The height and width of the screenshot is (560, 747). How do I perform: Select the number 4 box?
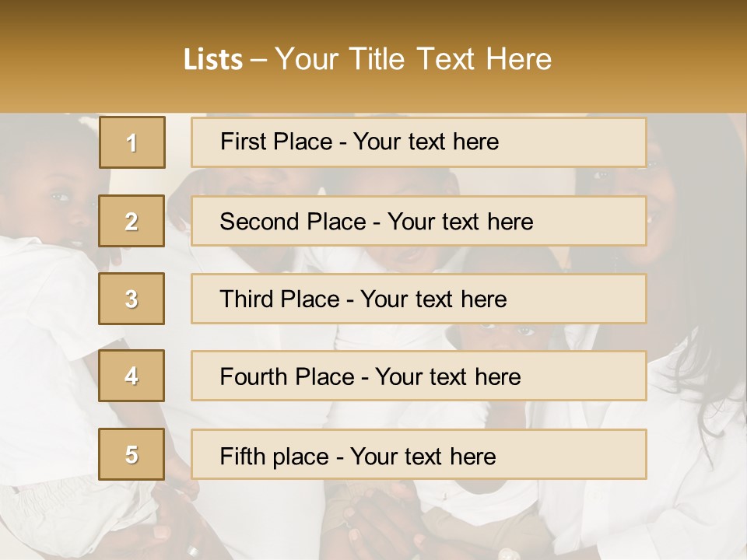[132, 376]
